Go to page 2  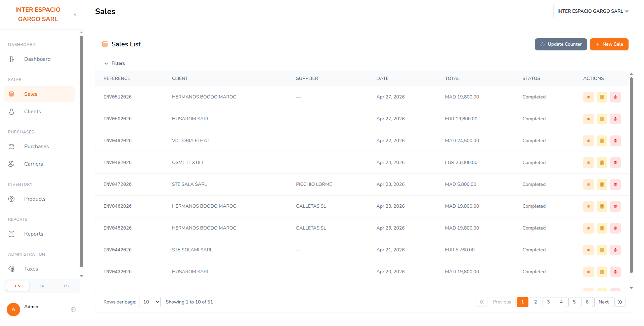535,302
